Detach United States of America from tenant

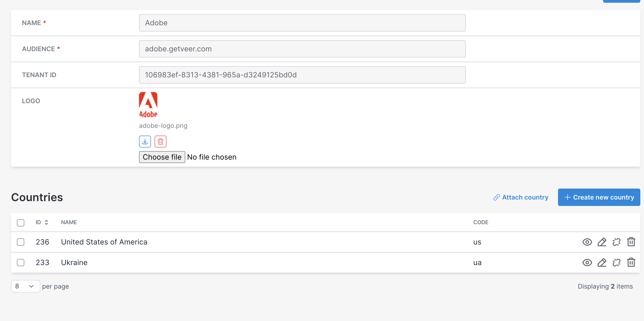click(x=617, y=242)
